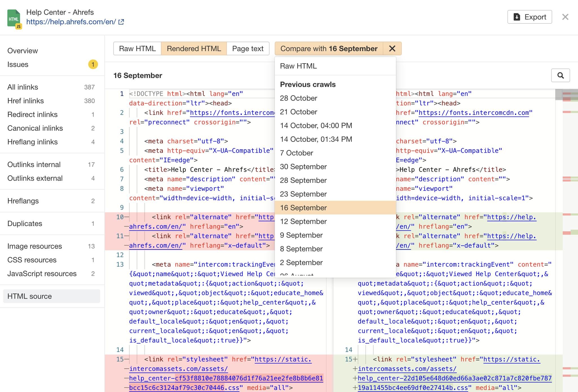Open the JavaScript resources section
Viewport: 578px width, 392px height.
[x=42, y=273]
